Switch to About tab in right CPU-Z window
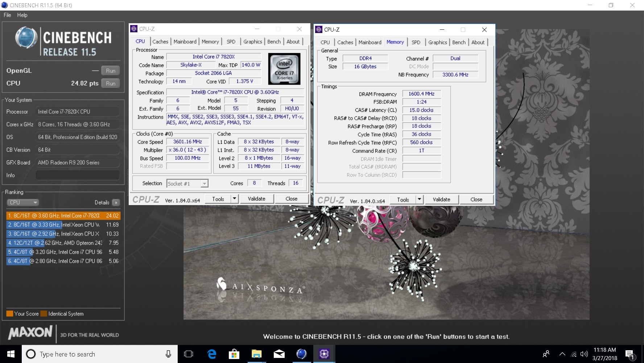644x363 pixels. pos(478,42)
